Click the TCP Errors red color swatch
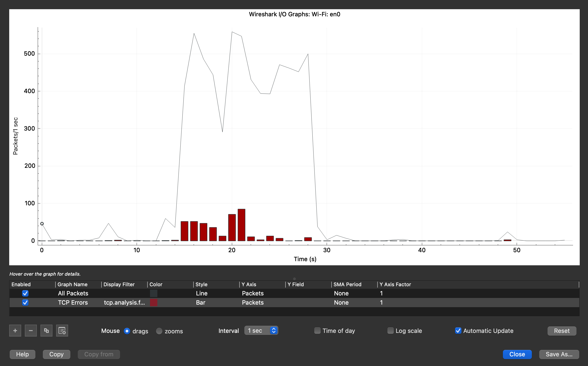Viewport: 588px width, 366px height. (x=153, y=303)
